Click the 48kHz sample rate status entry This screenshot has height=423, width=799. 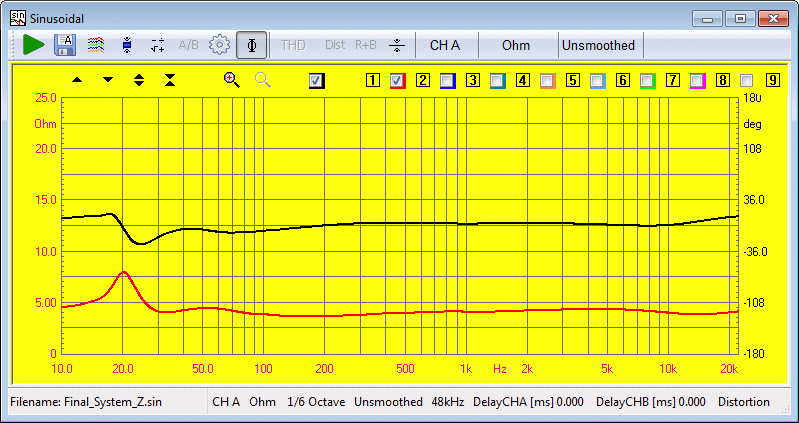447,402
